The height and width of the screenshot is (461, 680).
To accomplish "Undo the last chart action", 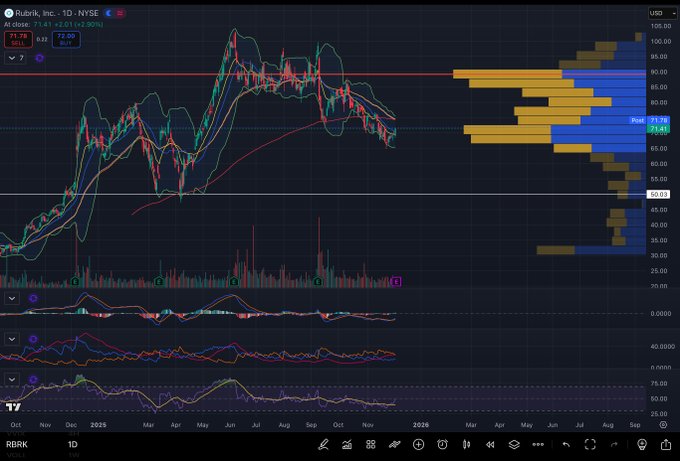I will point(565,443).
